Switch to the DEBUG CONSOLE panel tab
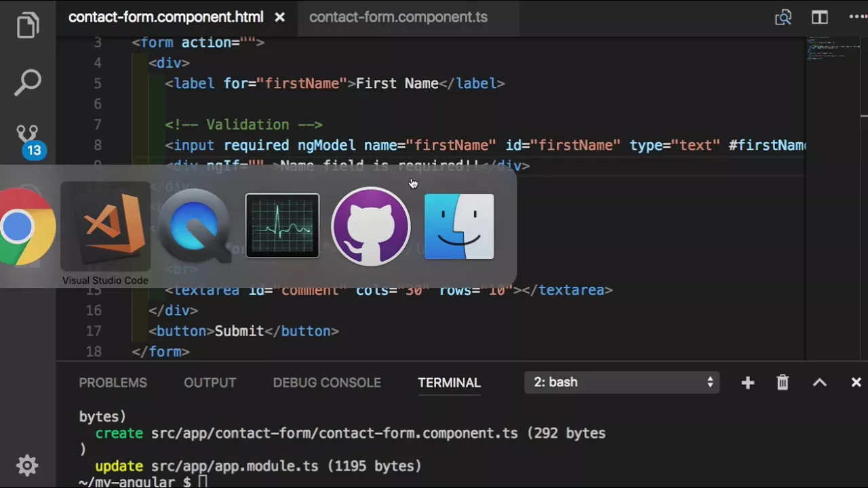Screen dimensions: 868x488 (x=327, y=383)
